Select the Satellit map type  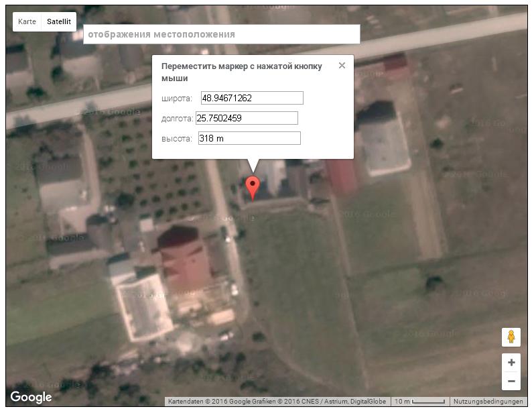click(x=59, y=21)
